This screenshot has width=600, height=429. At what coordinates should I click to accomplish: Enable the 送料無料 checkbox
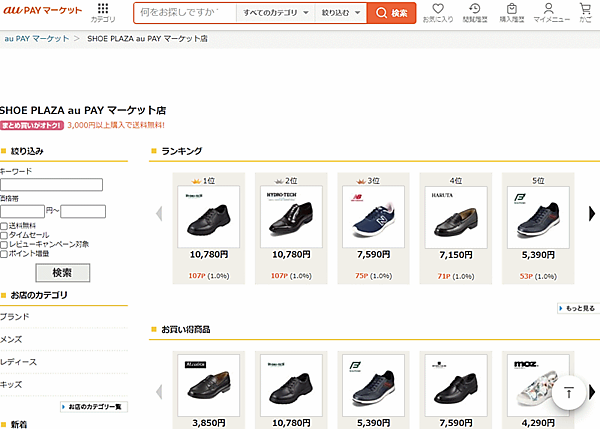click(5, 227)
